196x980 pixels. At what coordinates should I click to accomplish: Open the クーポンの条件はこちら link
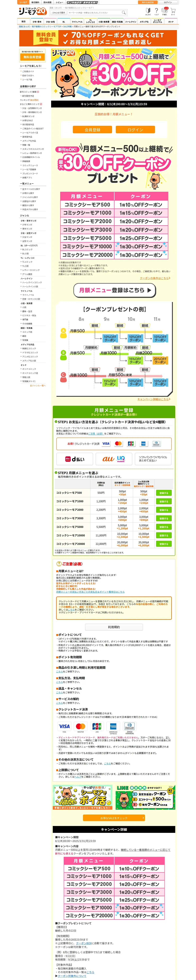155,278
